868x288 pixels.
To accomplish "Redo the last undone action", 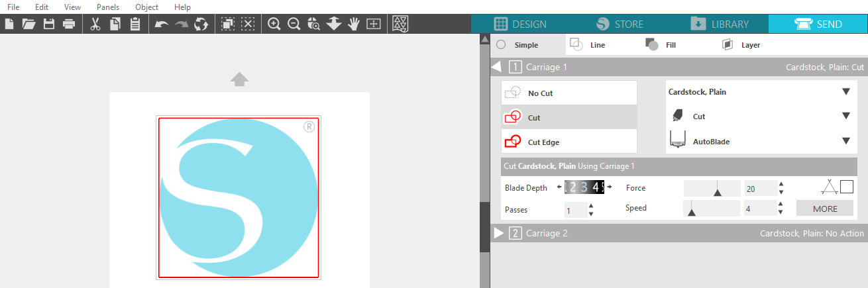I will tap(182, 24).
